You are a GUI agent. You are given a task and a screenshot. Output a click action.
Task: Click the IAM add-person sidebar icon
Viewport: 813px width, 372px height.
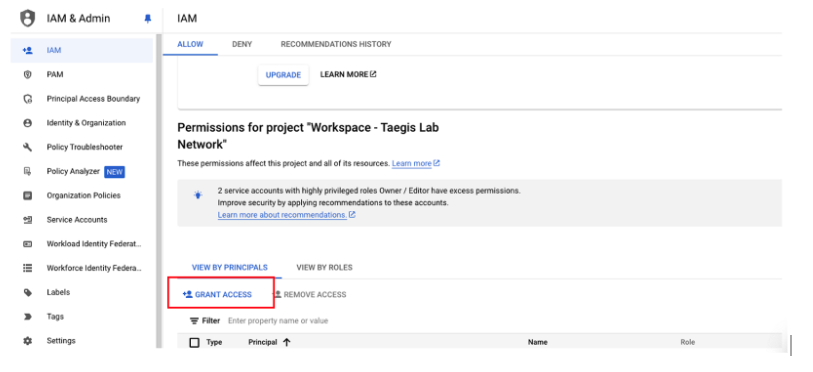tap(27, 50)
